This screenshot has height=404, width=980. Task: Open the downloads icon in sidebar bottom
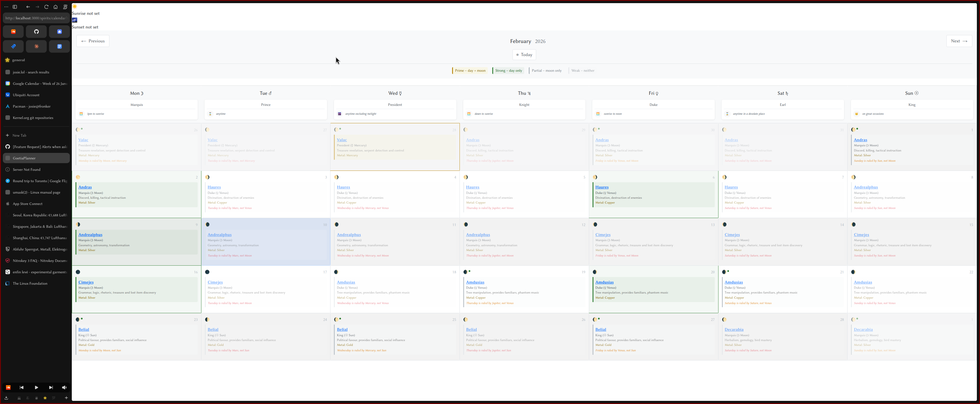pos(7,398)
